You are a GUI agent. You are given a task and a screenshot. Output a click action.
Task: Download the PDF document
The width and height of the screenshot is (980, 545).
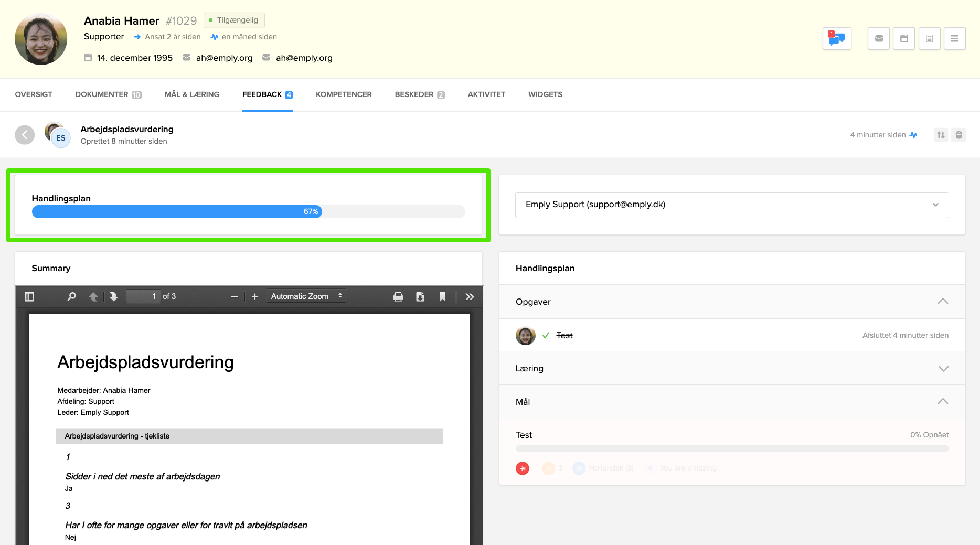[420, 297]
